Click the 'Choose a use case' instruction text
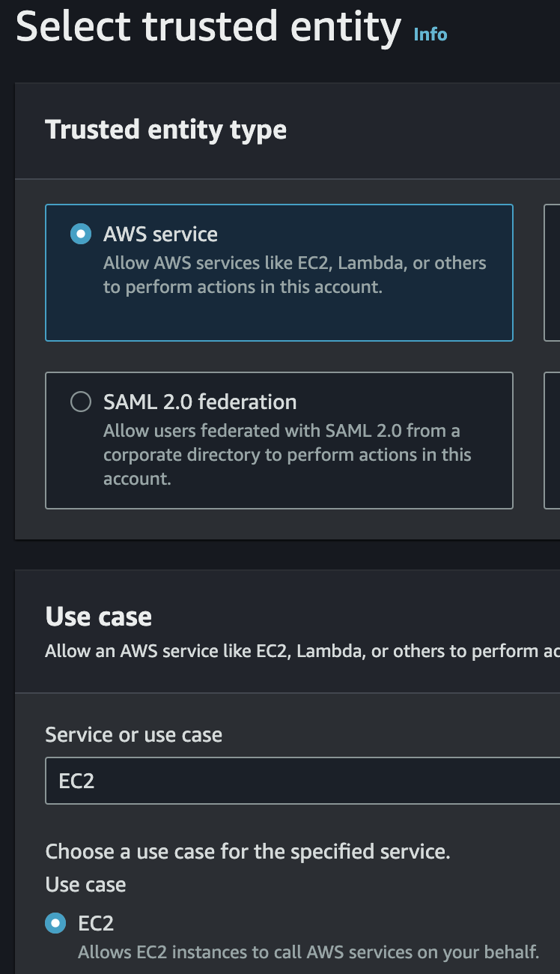The height and width of the screenshot is (974, 560). [x=248, y=851]
